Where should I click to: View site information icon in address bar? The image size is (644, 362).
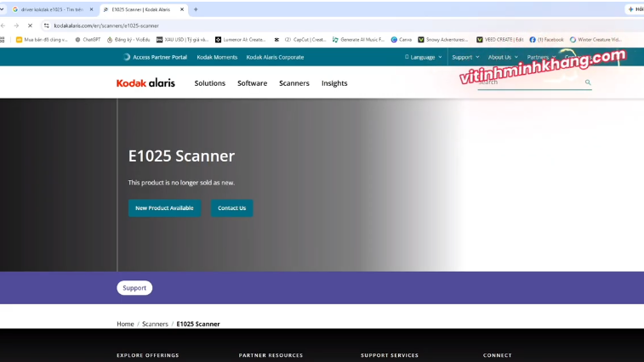[47, 25]
